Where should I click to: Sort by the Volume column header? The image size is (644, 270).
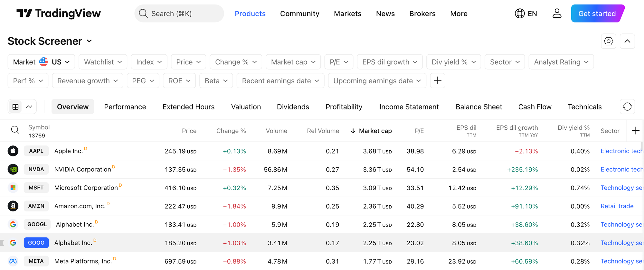[276, 131]
